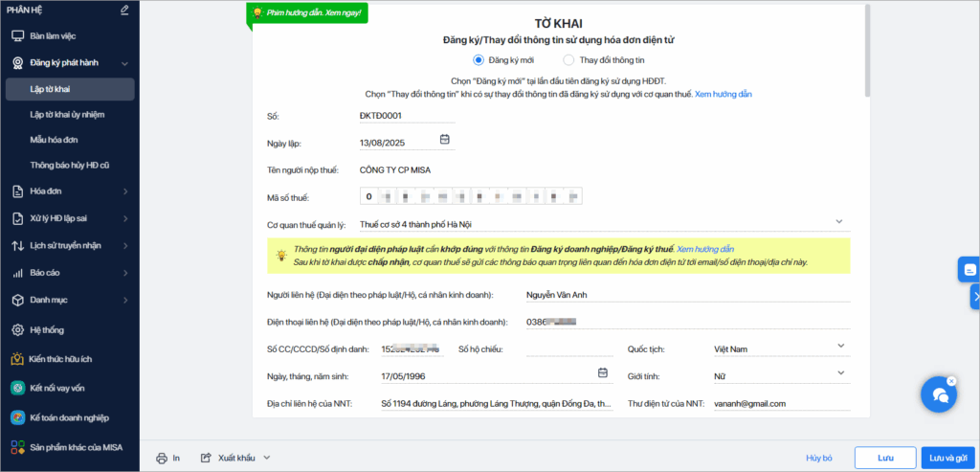Open the Giới tính dropdown
The image size is (980, 472).
point(841,372)
